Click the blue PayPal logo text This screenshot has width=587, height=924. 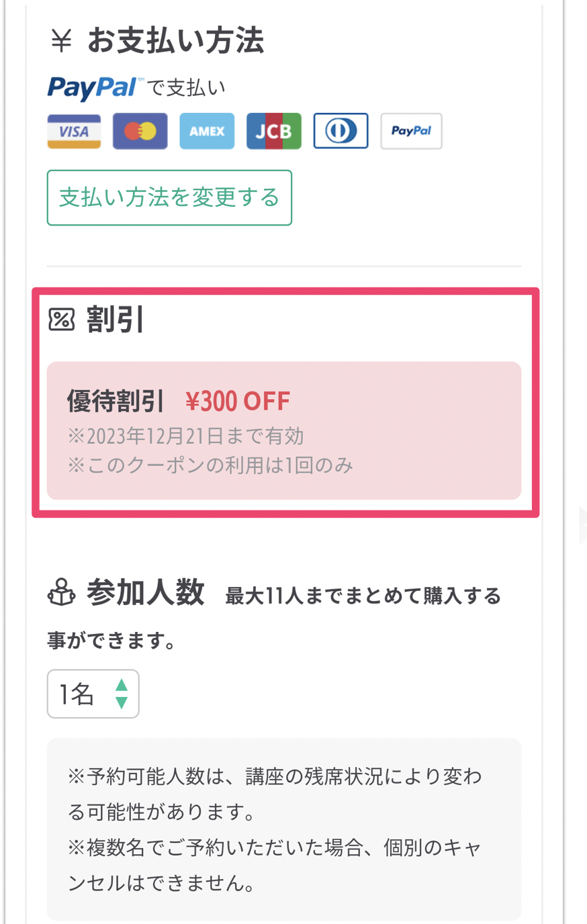point(93,87)
